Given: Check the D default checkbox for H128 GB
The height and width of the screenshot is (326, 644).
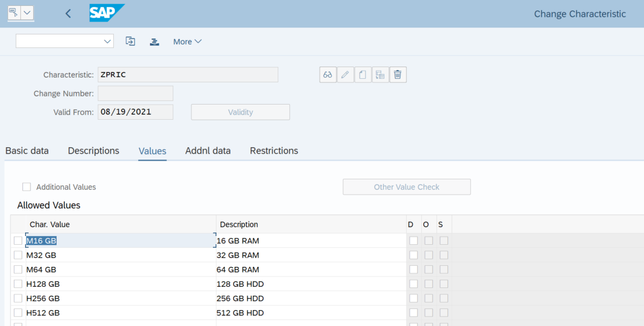Looking at the screenshot, I should click(x=414, y=284).
